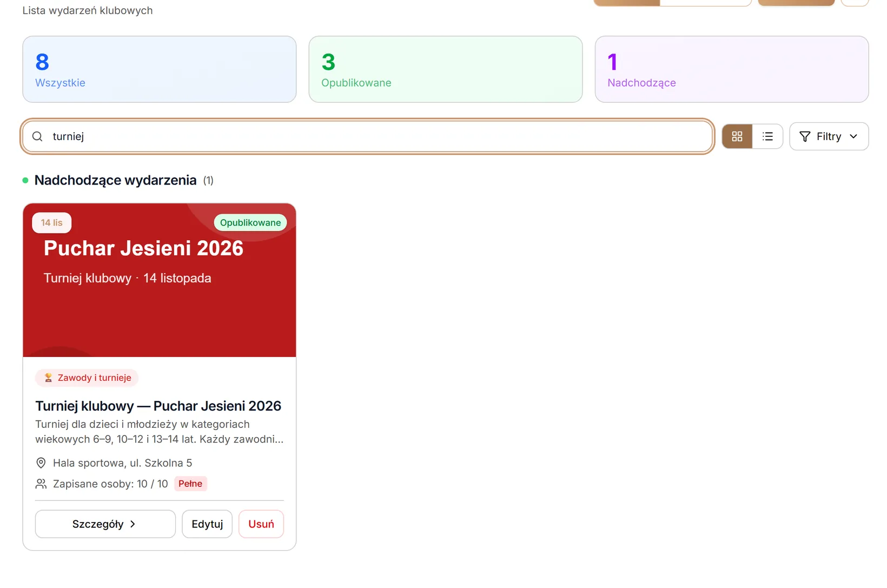Click the 14 lis date badge

52,223
